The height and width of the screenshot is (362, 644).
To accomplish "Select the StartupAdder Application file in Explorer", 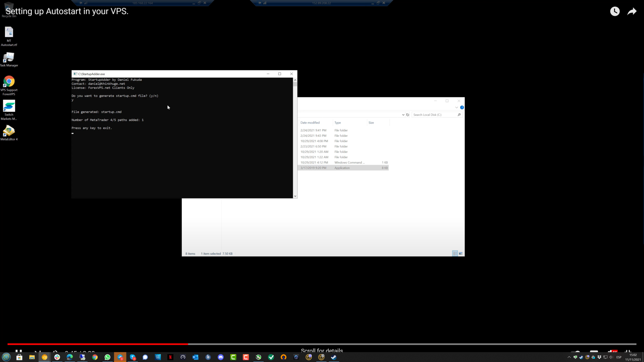I will tap(343, 168).
